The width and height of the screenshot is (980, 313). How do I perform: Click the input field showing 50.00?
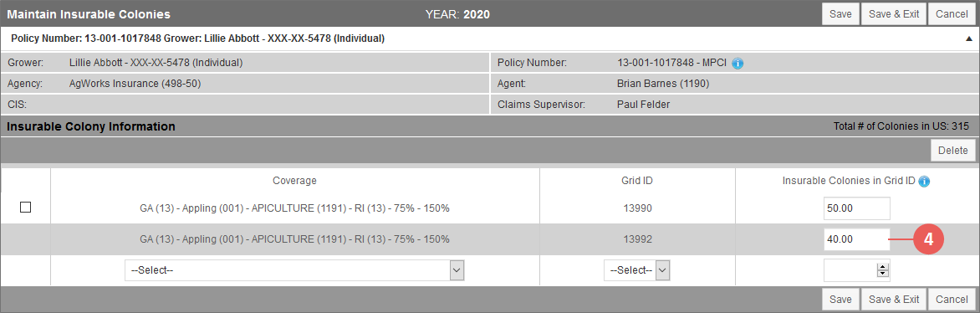click(857, 208)
